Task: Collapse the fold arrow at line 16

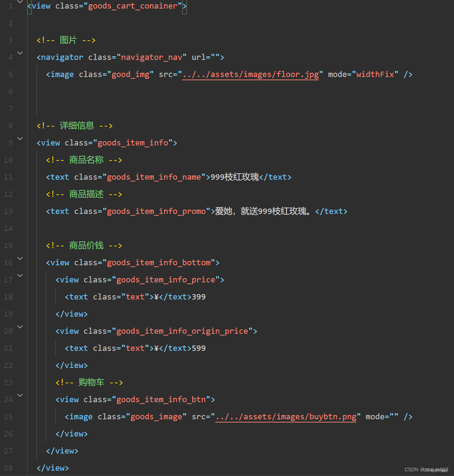Action: pos(20,259)
